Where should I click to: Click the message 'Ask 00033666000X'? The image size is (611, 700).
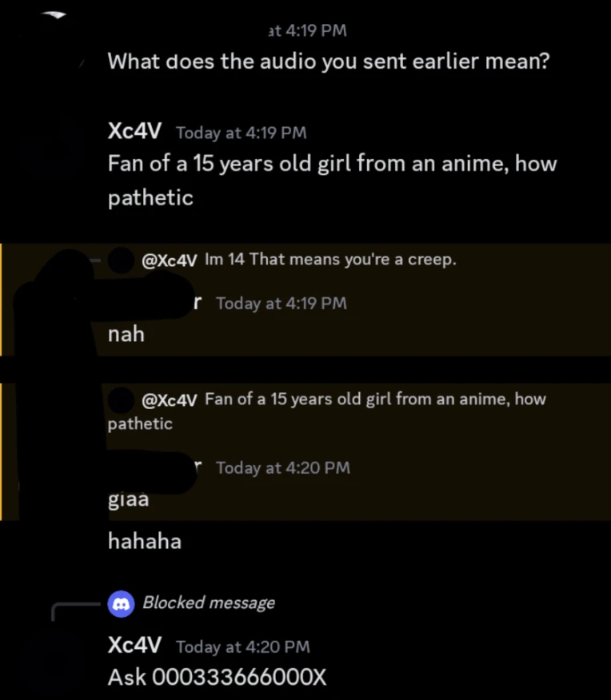tap(217, 678)
